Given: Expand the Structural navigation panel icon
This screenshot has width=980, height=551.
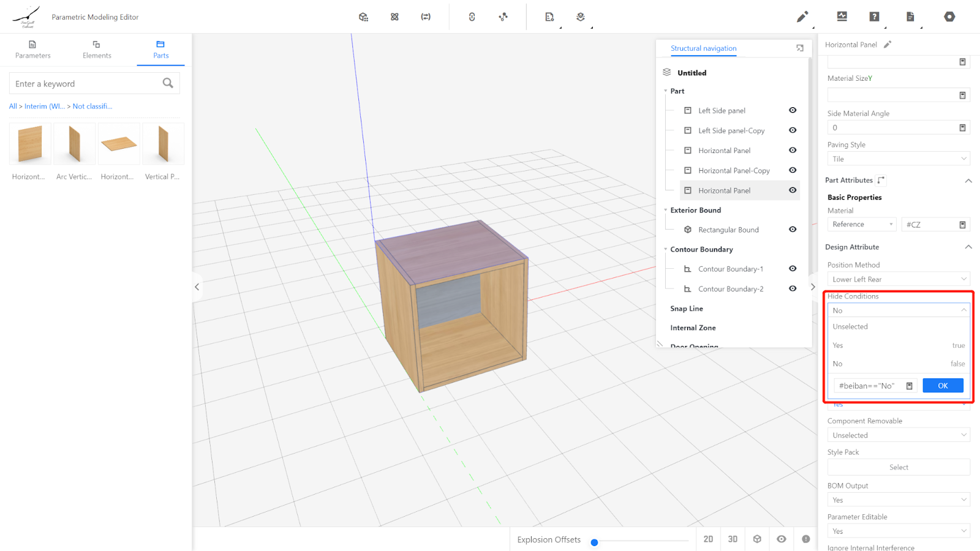Looking at the screenshot, I should [x=799, y=48].
